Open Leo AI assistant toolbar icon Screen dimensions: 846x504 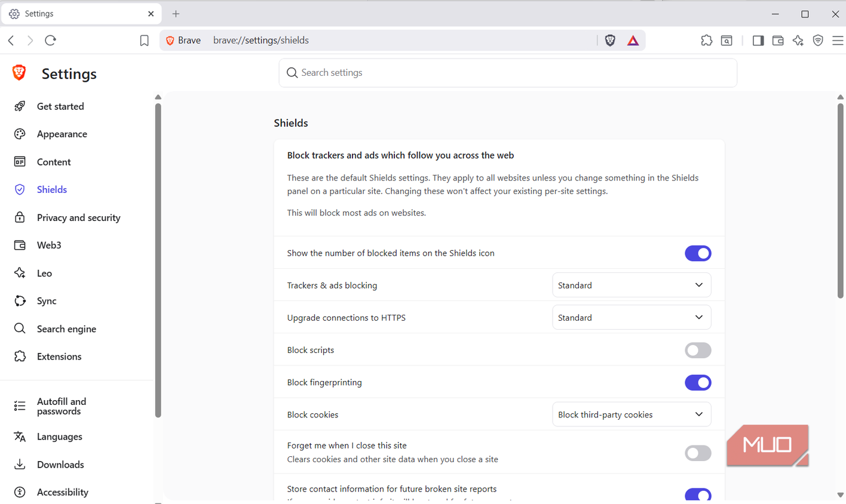pyautogui.click(x=798, y=41)
